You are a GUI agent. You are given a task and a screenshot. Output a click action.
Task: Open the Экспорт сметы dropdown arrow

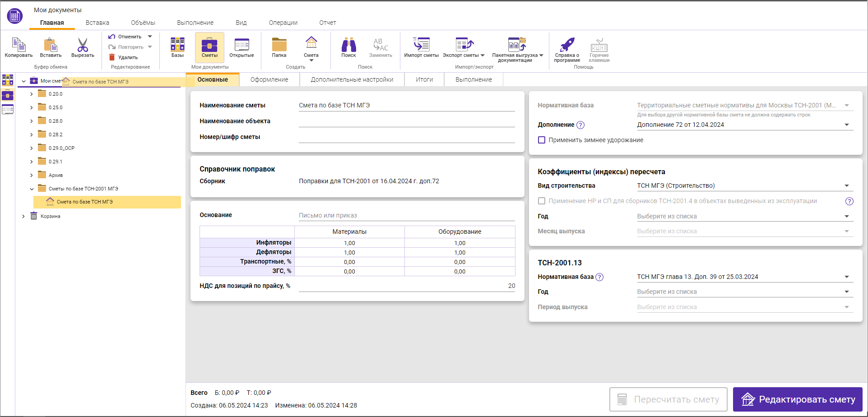(483, 56)
